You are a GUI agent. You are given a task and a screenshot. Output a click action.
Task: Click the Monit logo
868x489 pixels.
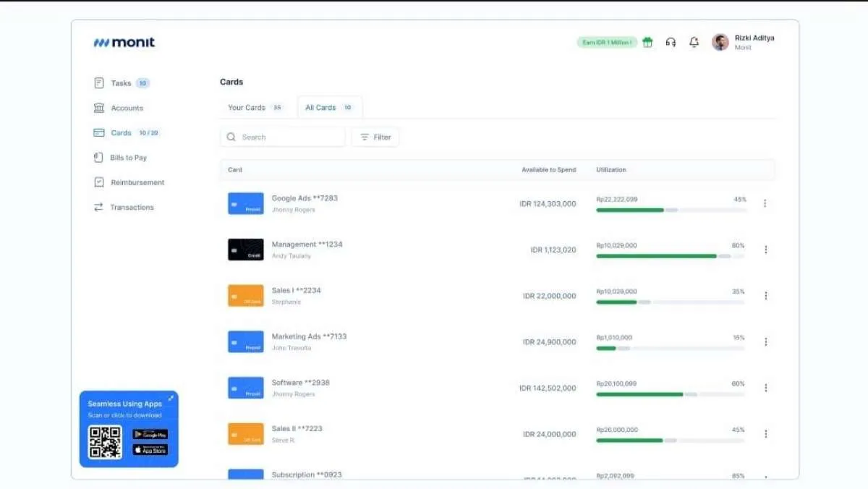(x=124, y=43)
